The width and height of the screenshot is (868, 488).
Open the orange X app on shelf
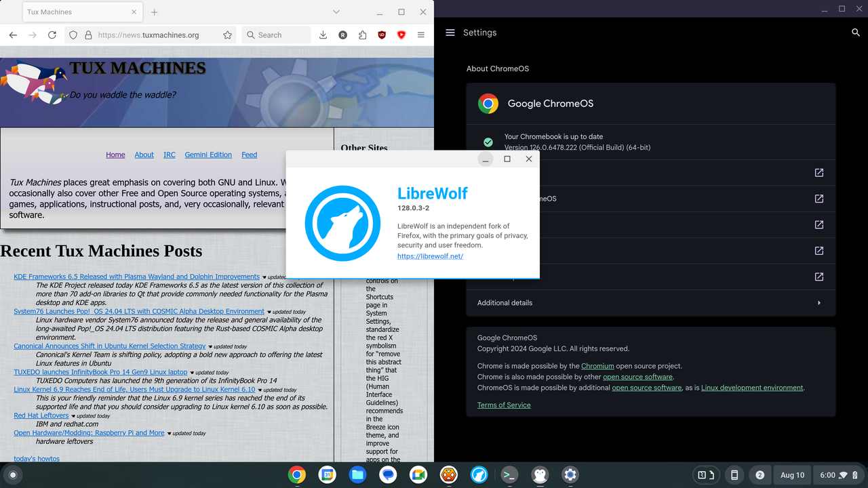point(449,475)
